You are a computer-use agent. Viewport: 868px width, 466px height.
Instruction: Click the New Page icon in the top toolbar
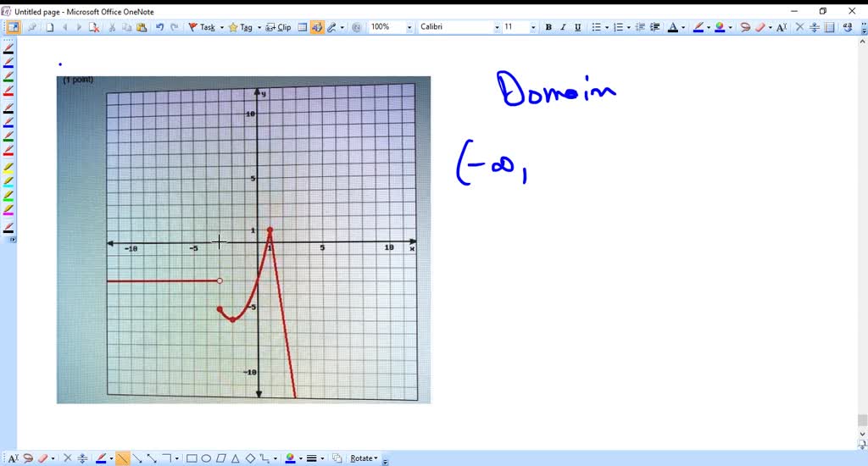[50, 27]
